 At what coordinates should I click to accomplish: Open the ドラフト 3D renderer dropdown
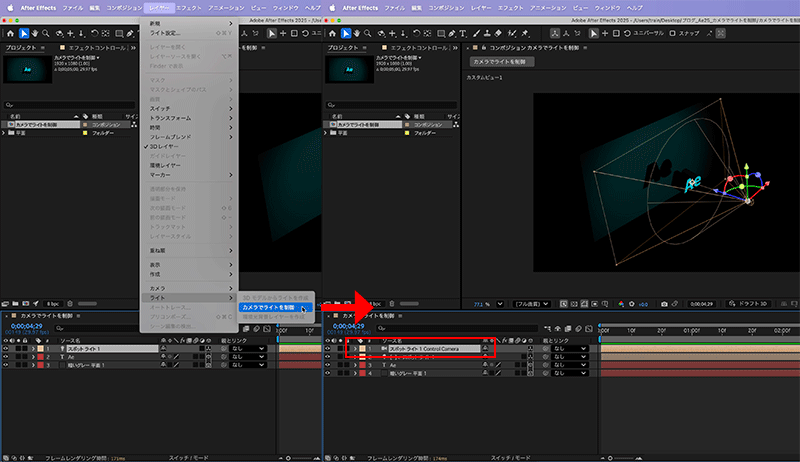(748, 302)
